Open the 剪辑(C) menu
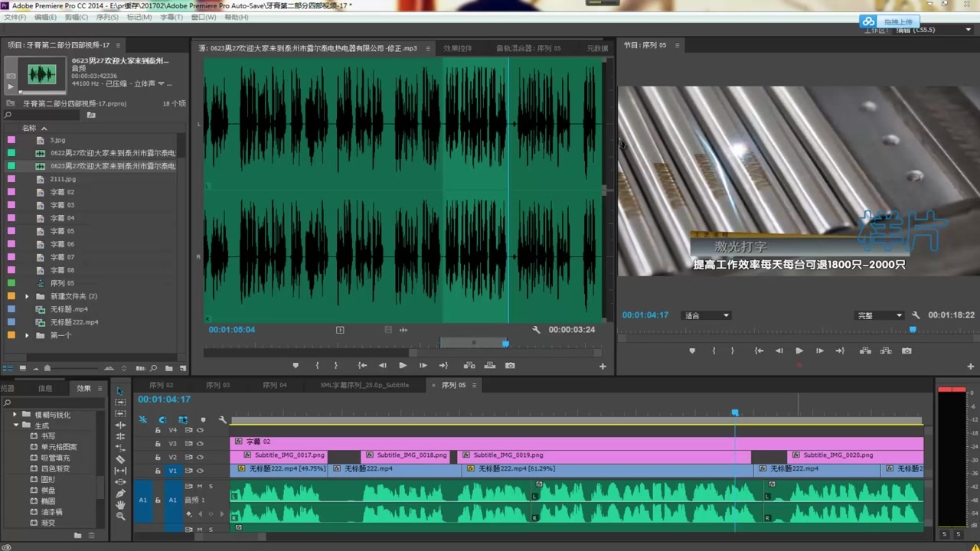Image resolution: width=980 pixels, height=551 pixels. 76,17
